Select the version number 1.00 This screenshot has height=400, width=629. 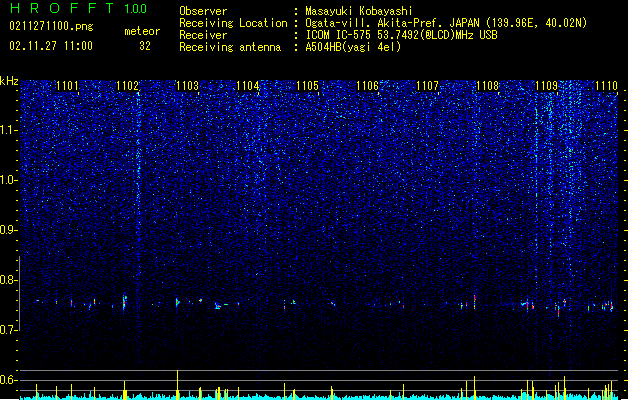pyautogui.click(x=136, y=9)
